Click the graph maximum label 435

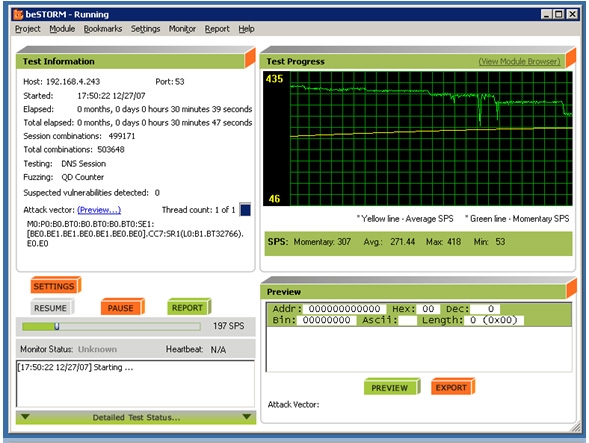pyautogui.click(x=274, y=79)
